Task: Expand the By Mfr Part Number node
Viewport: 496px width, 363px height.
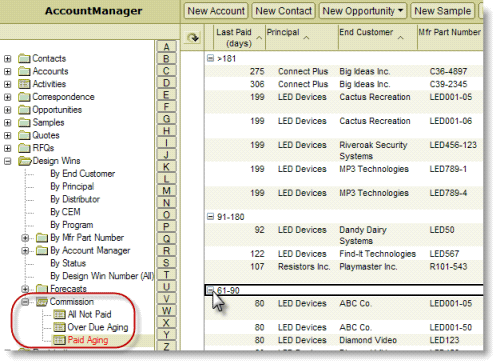Action: pyautogui.click(x=25, y=238)
